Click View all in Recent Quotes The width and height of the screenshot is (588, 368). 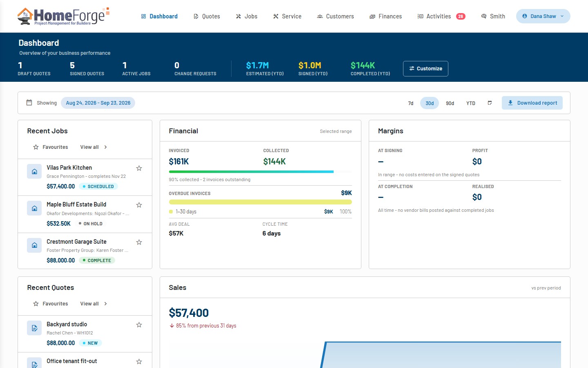(x=89, y=304)
